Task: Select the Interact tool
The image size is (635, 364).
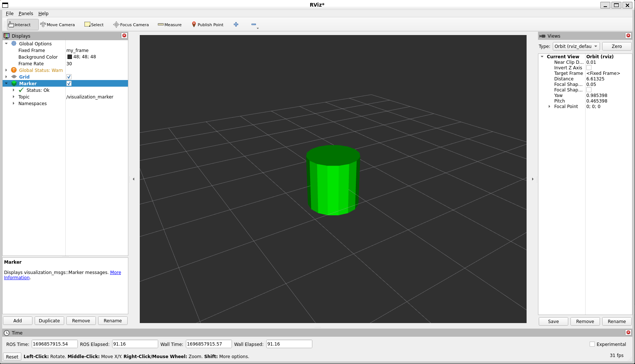Action: pos(22,24)
